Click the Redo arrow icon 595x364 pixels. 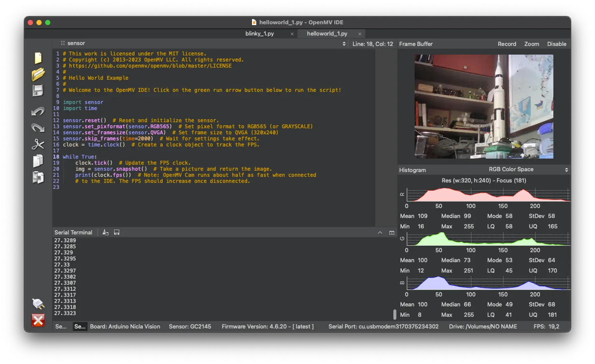[x=38, y=128]
